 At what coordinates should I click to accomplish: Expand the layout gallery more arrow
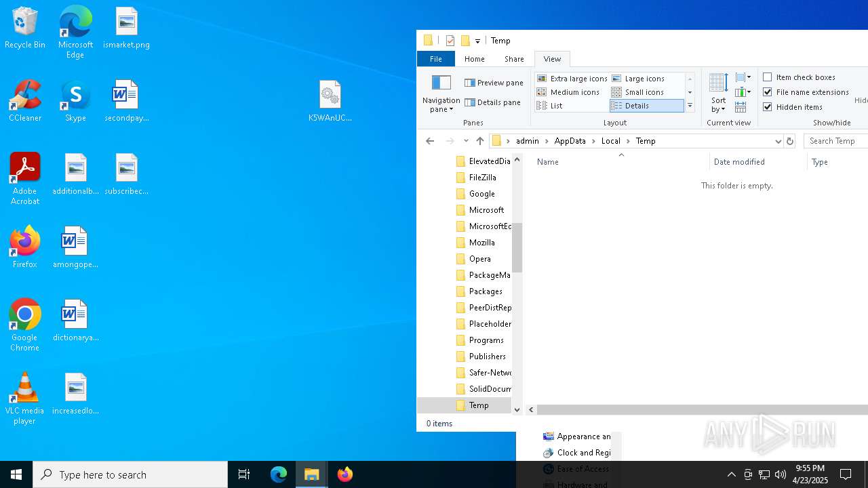690,106
